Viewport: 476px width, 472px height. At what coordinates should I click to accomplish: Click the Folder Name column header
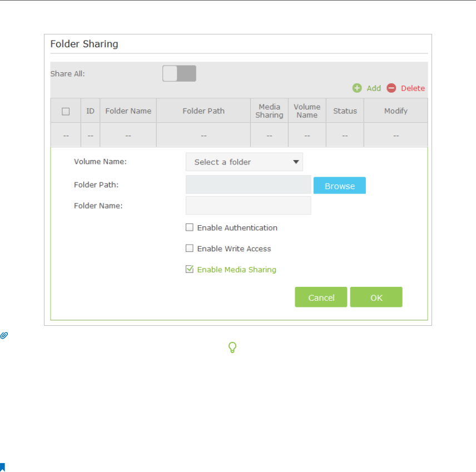tap(128, 111)
